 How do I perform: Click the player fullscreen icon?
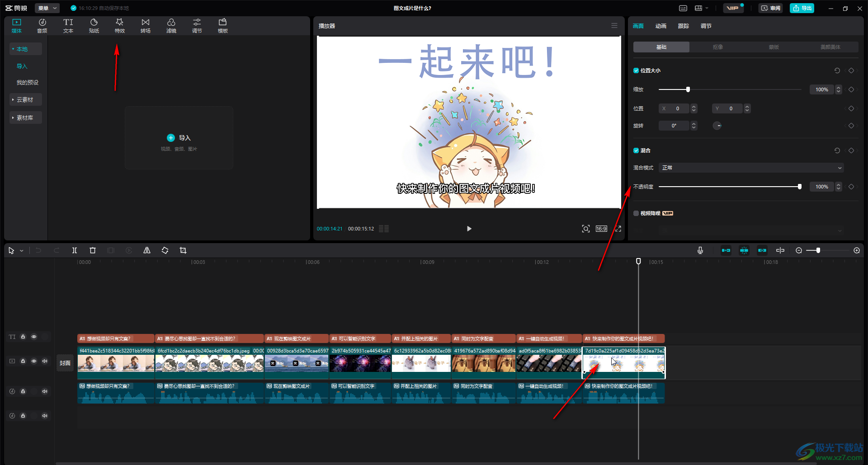tap(618, 229)
